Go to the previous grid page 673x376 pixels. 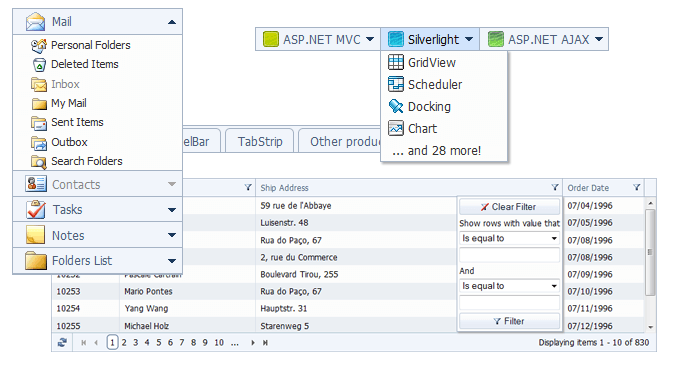(96, 343)
